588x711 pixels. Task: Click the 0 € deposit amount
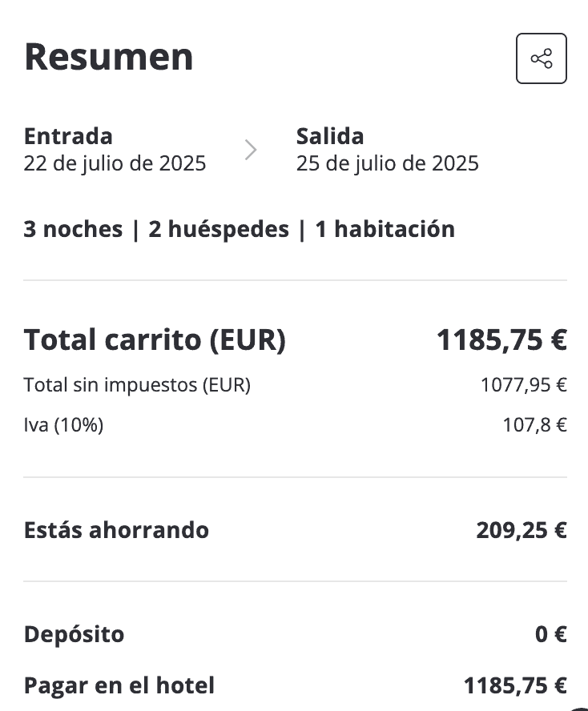pos(551,635)
